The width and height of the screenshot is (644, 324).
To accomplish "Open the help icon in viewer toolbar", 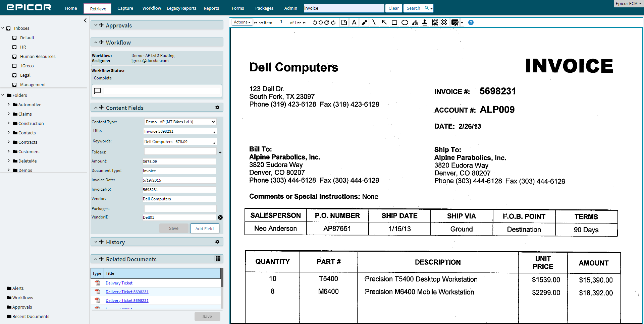I will [x=471, y=22].
